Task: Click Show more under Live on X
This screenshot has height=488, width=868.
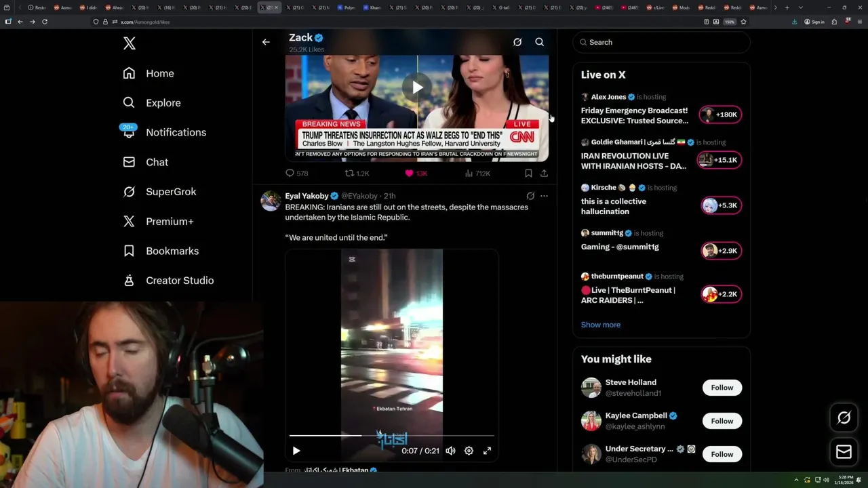Action: pyautogui.click(x=601, y=325)
